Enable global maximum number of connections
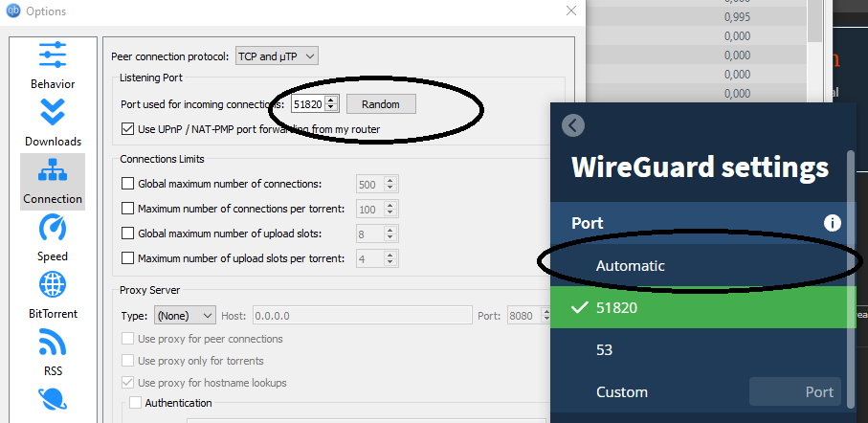The image size is (868, 423). click(128, 183)
